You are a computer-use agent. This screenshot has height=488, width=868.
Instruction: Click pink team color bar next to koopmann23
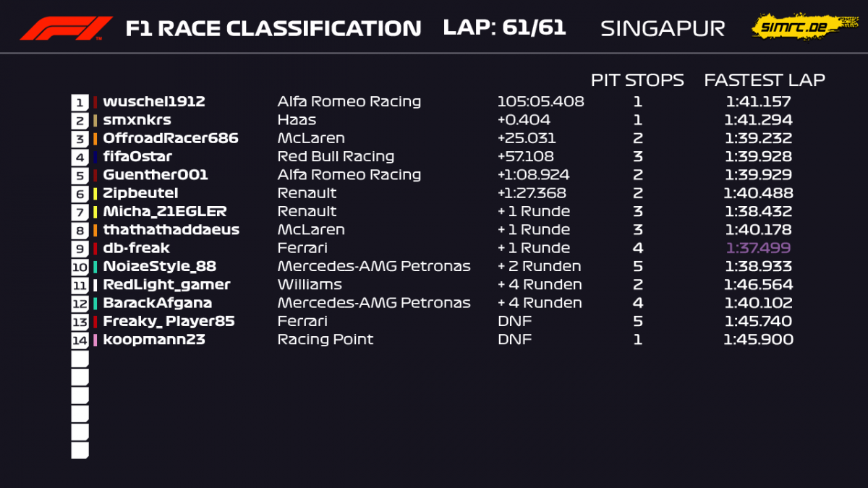click(x=95, y=340)
